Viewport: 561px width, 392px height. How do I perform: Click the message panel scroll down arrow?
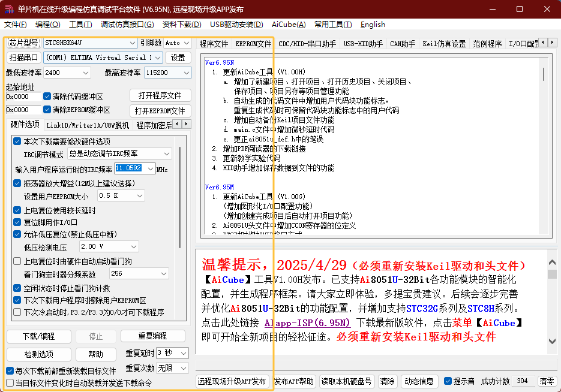coord(552,342)
